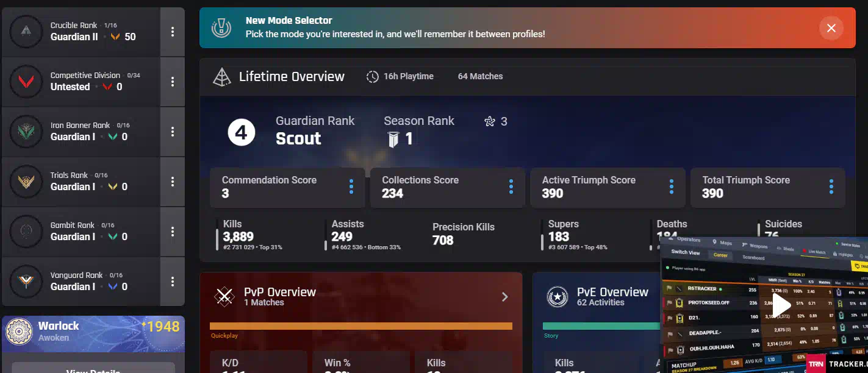
Task: Open the PvP Overview heading
Action: point(280,292)
